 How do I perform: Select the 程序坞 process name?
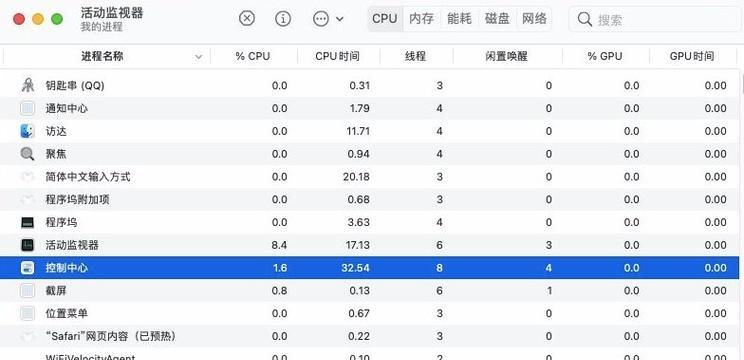(61, 222)
